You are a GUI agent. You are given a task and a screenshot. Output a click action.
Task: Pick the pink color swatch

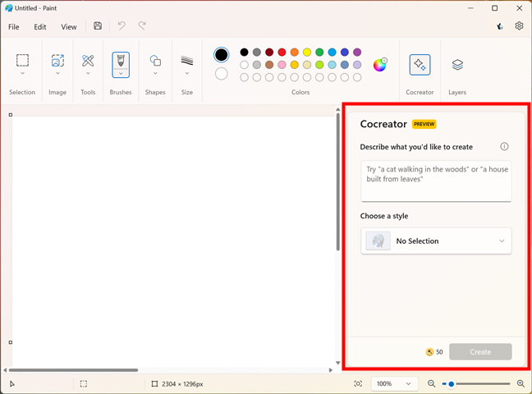click(282, 65)
